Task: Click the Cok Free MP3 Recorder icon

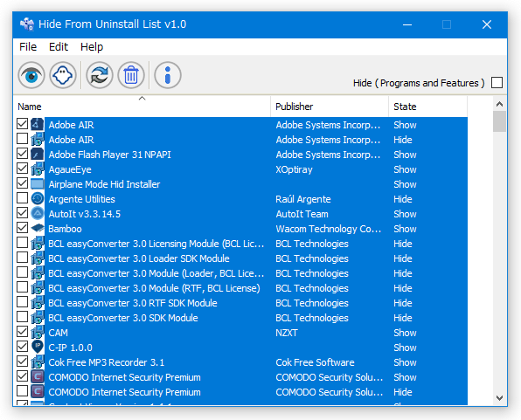Action: coord(38,361)
